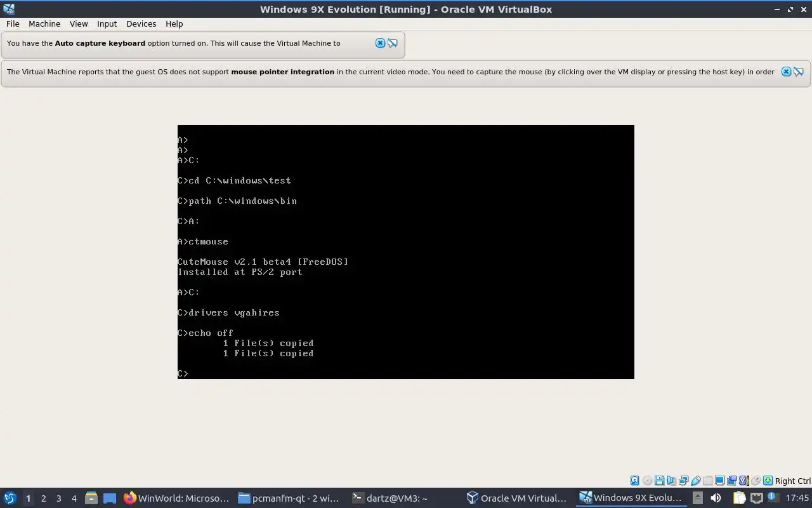Dismiss the mouse pointer integration notification

point(786,72)
